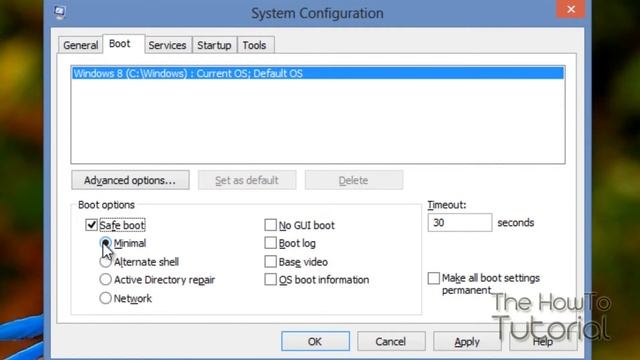Select the Windows 8 boot entry
Viewport: 640px width, 360px height.
pos(318,73)
